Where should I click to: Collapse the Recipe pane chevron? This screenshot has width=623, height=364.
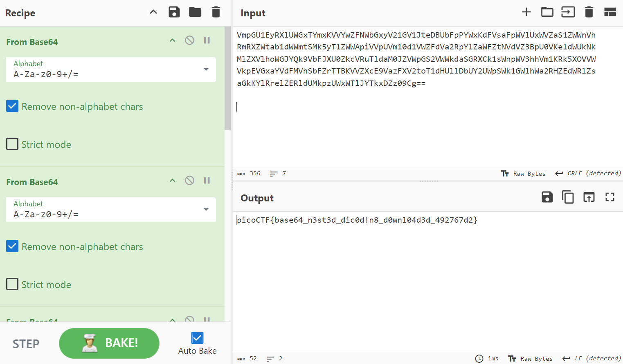[153, 12]
